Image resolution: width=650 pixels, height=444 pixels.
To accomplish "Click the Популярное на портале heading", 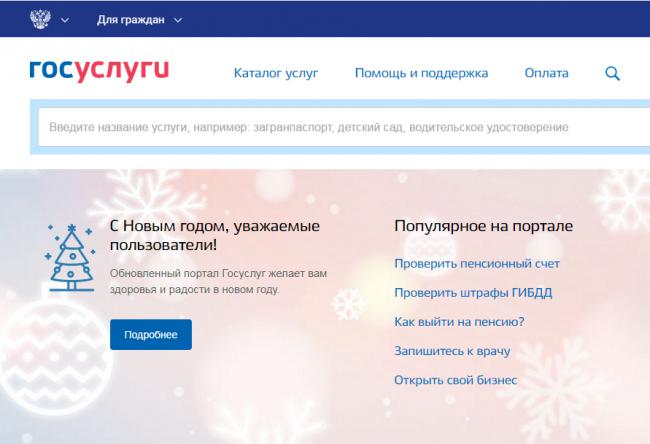I will 484,226.
